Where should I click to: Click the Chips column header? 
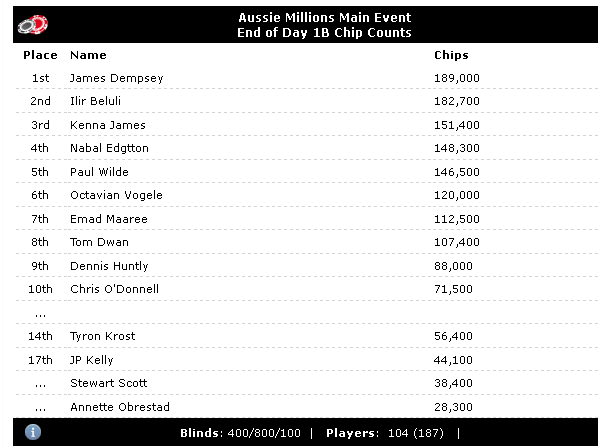click(x=451, y=55)
